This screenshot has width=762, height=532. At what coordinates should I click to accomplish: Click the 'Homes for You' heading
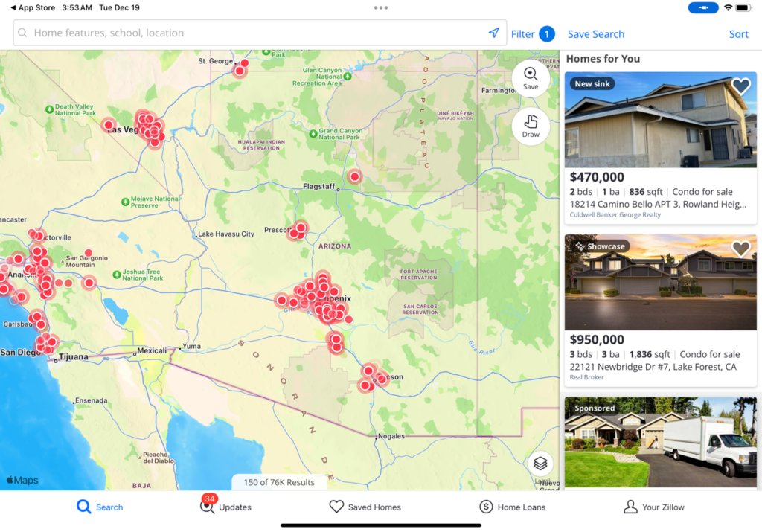coord(603,59)
